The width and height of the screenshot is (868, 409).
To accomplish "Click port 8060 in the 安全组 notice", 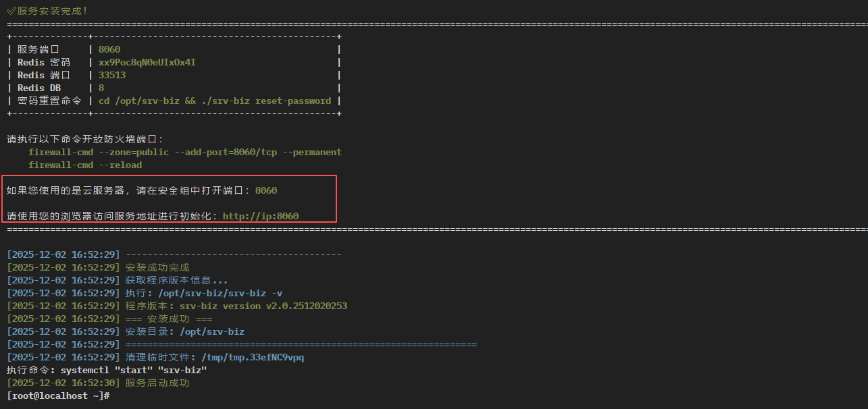I will 266,191.
